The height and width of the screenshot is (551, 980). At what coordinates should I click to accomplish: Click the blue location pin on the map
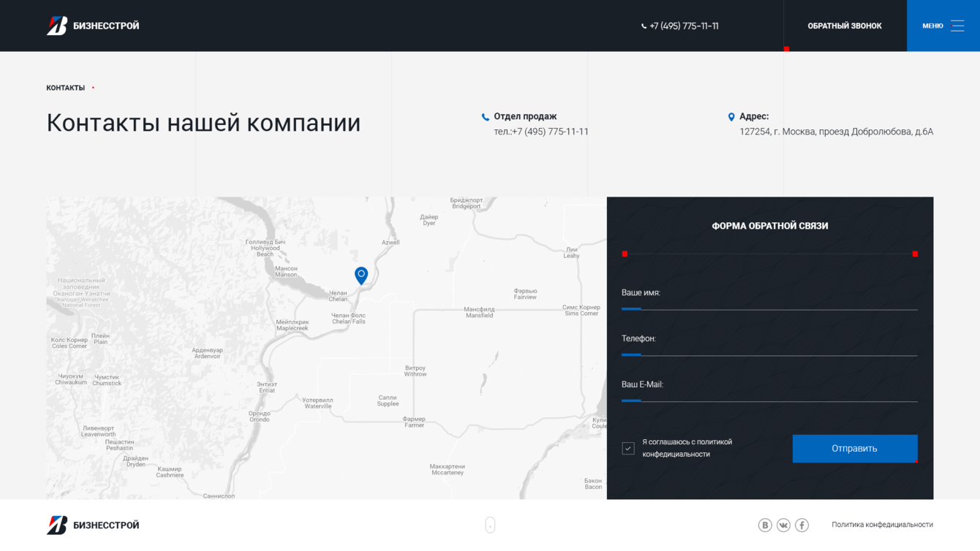(x=361, y=275)
